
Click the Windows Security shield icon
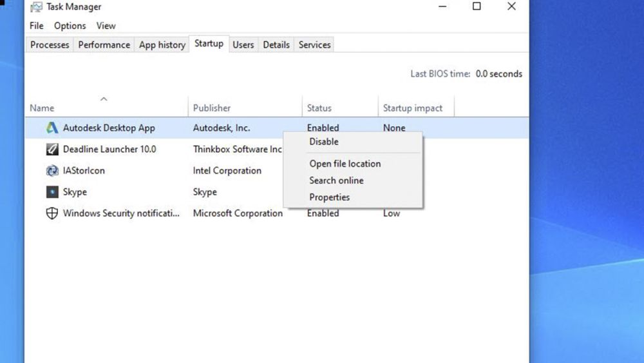tap(52, 213)
